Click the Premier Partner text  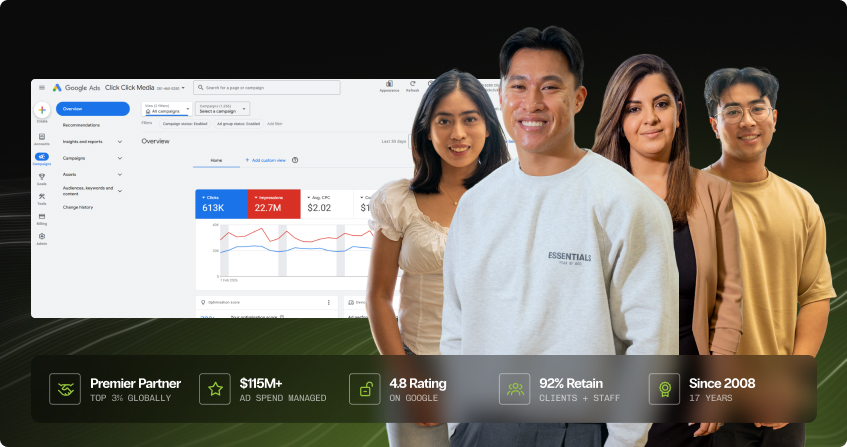[136, 384]
